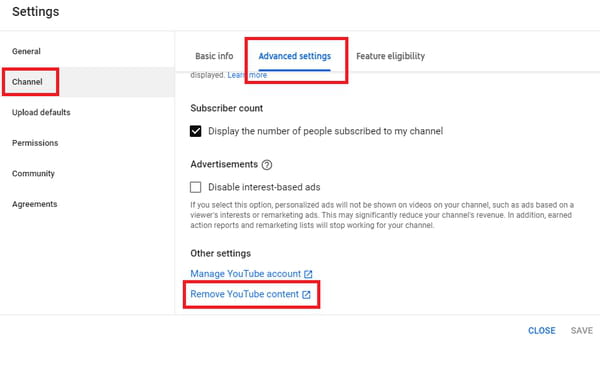Click the Manage YouTube account link
Viewport: 600px width, 368px height.
coord(246,274)
